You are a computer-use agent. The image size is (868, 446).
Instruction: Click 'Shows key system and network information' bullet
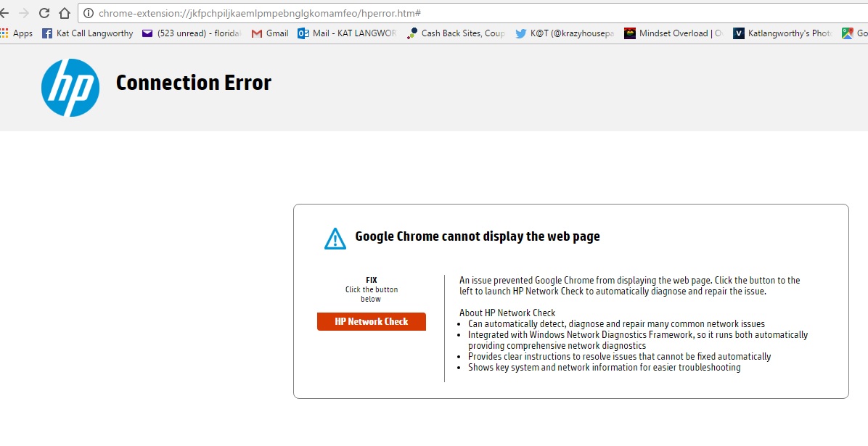[x=605, y=368]
